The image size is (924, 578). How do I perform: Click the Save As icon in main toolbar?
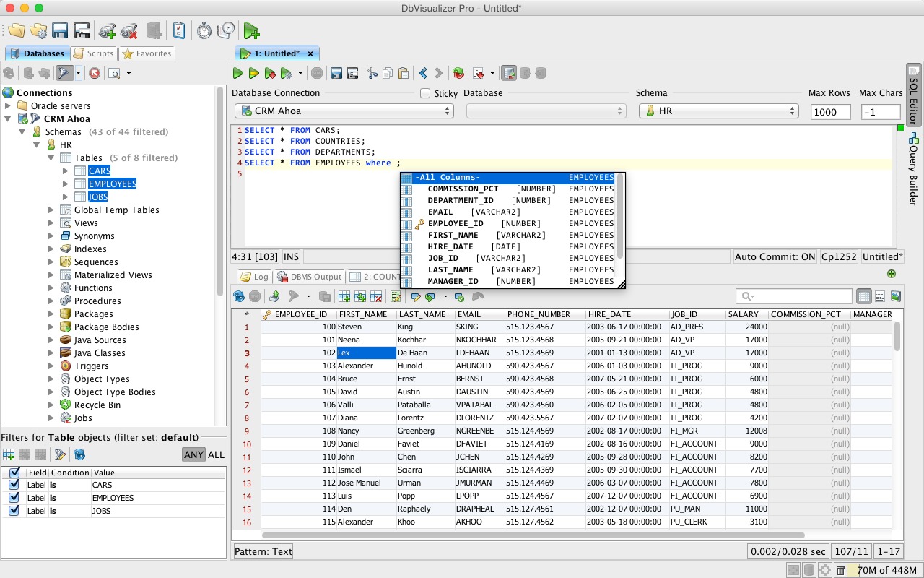pos(82,30)
